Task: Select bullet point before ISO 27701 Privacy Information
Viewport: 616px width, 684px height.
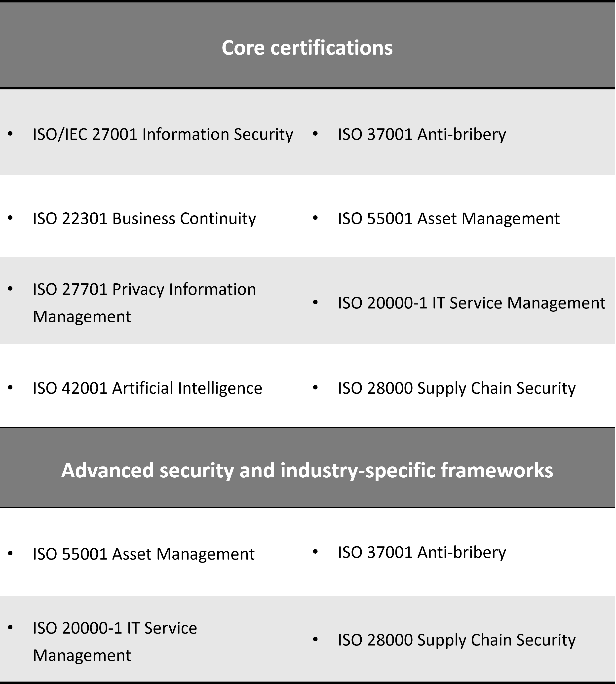Action: pyautogui.click(x=10, y=289)
